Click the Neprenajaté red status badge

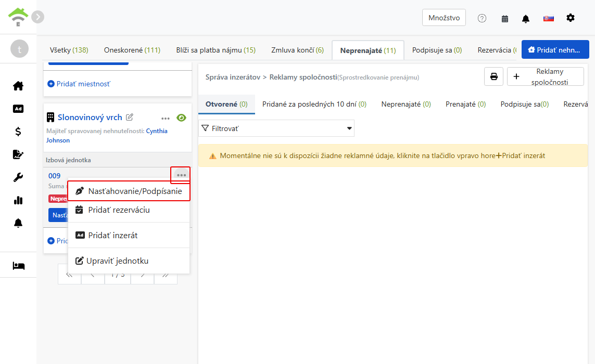click(x=58, y=199)
